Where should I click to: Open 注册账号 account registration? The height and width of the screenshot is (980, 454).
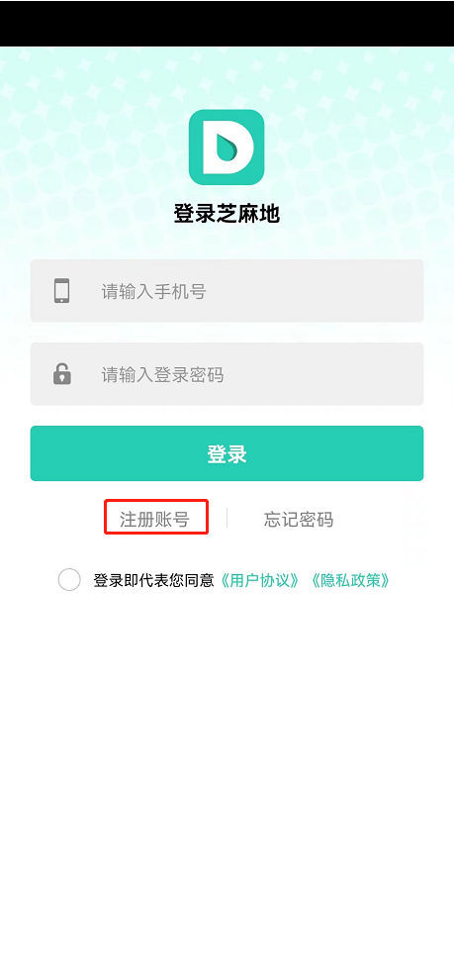(x=155, y=520)
